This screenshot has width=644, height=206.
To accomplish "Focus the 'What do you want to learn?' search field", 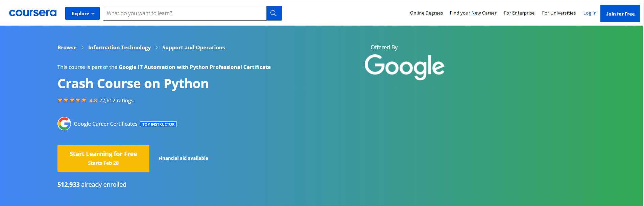I will [x=185, y=13].
